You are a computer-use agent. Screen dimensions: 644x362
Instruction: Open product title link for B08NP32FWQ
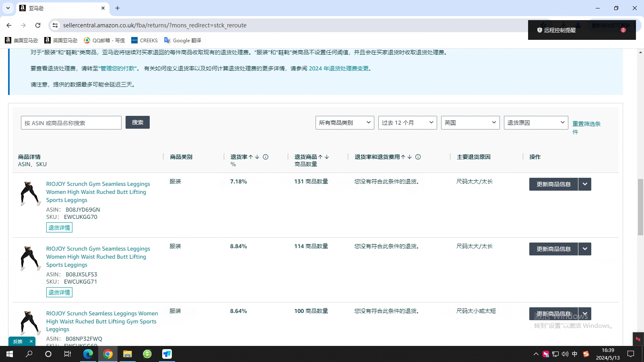click(x=102, y=321)
